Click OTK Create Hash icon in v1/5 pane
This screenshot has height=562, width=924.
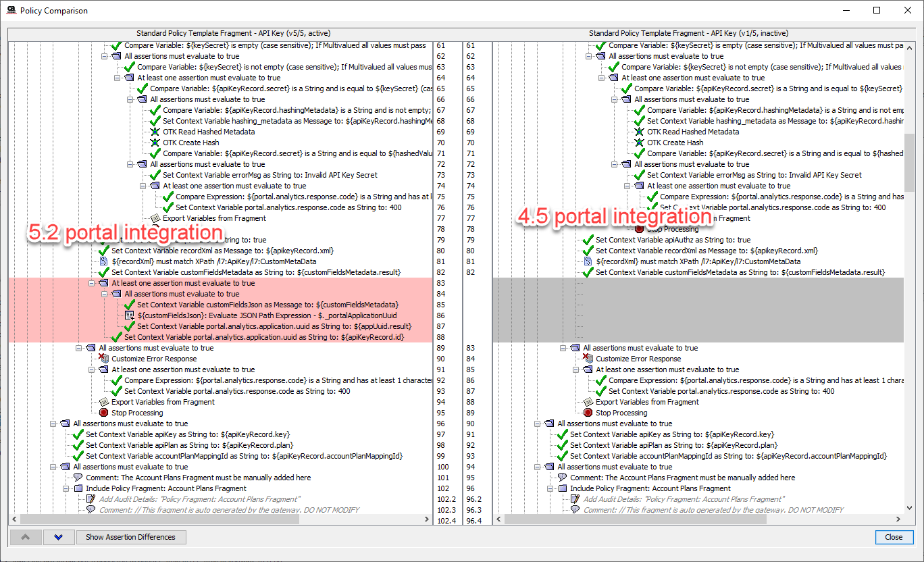pyautogui.click(x=639, y=143)
